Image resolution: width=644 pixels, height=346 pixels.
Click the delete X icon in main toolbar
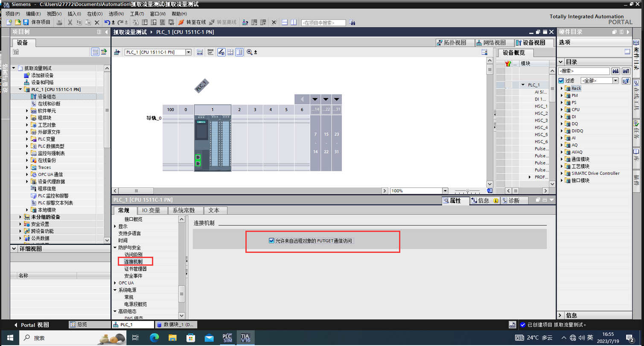point(97,22)
